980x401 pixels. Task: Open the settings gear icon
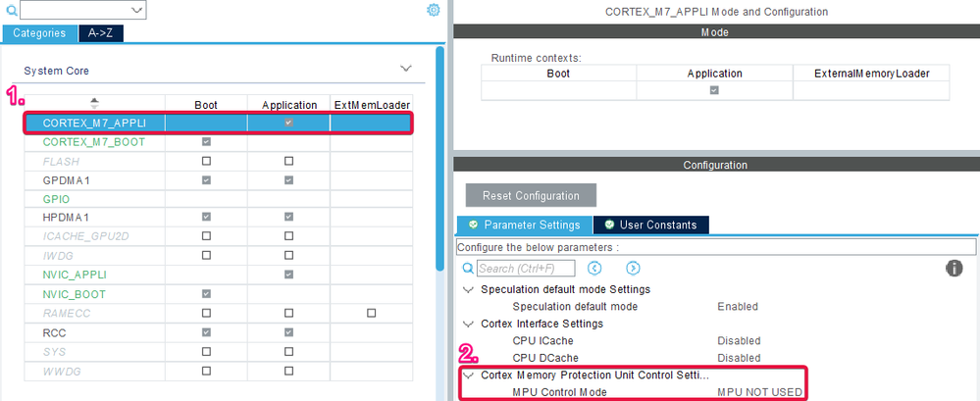point(434,10)
